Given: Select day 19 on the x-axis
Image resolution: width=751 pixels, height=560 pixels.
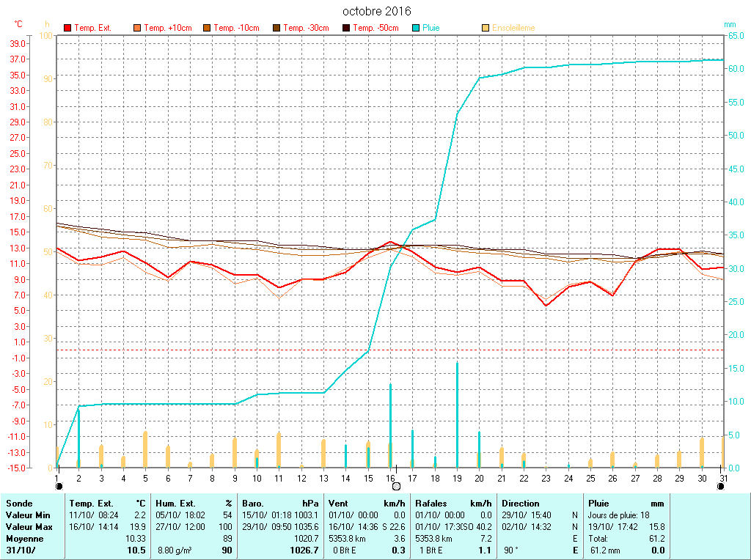Looking at the screenshot, I should 457,478.
